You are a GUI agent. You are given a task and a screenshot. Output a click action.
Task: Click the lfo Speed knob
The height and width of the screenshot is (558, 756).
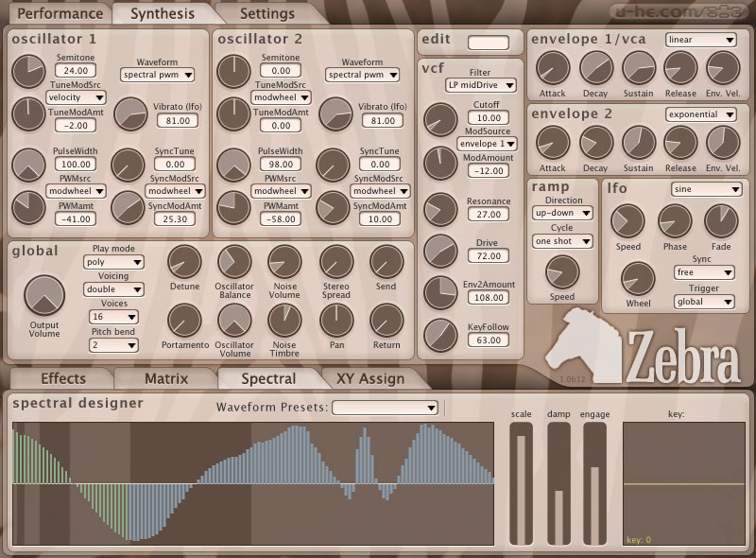[627, 221]
